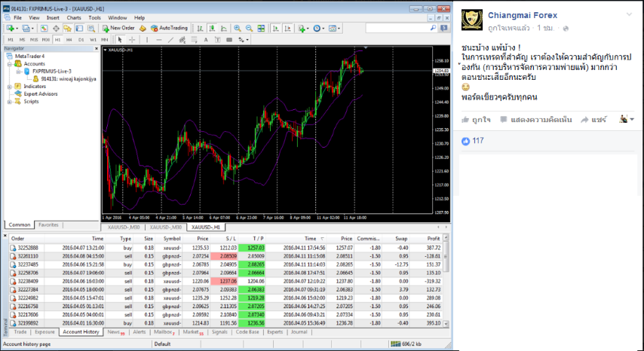644x351 pixels.
Task: Switch timeframe to M15
Action: click(34, 40)
